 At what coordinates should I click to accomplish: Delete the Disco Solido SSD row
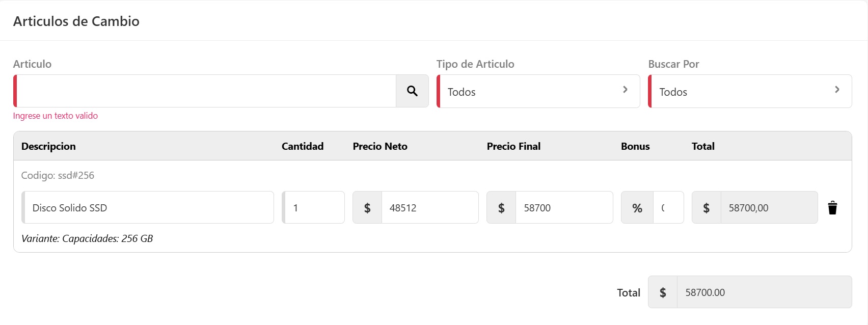point(832,208)
